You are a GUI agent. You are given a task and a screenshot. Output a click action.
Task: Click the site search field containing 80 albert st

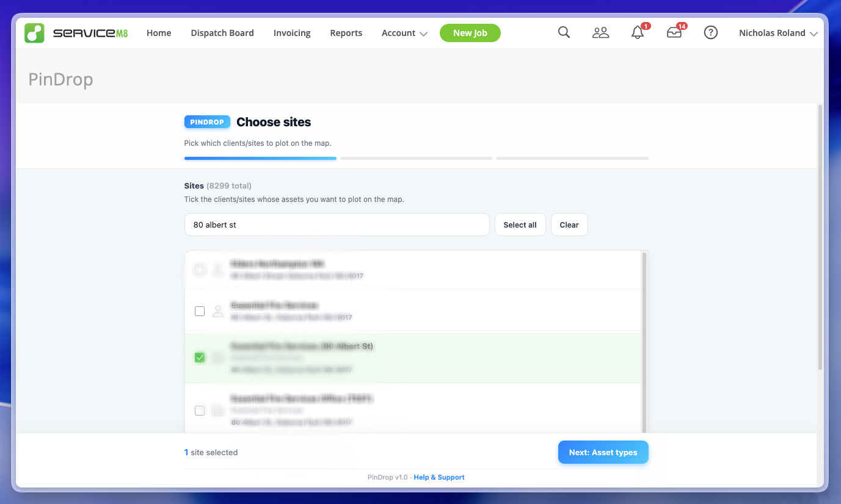pyautogui.click(x=337, y=225)
